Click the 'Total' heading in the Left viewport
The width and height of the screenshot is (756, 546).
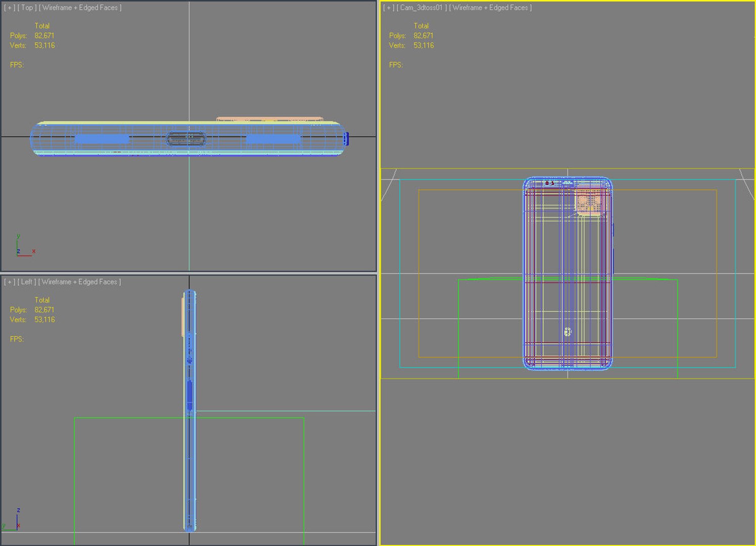pos(42,300)
